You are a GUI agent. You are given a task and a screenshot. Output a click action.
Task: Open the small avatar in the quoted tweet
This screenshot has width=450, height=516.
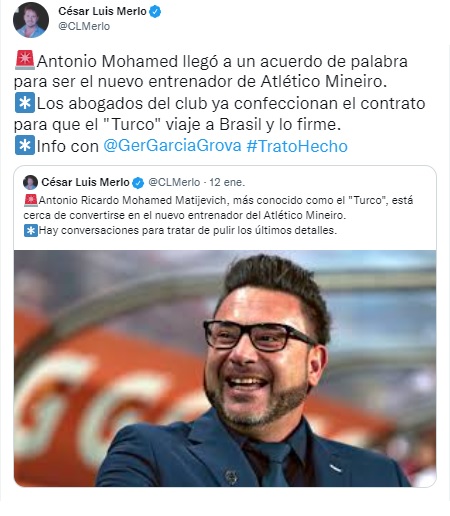tap(30, 182)
